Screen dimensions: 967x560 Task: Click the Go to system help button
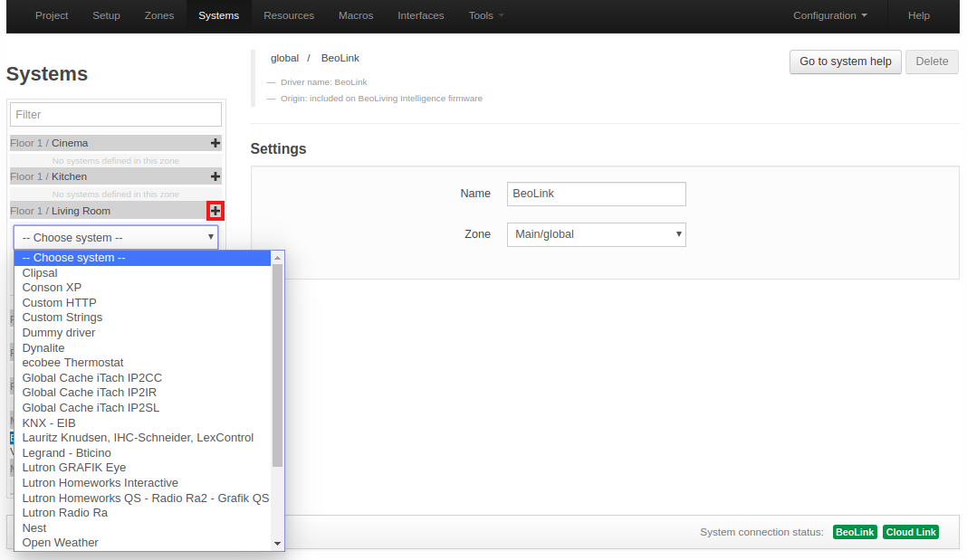(846, 62)
